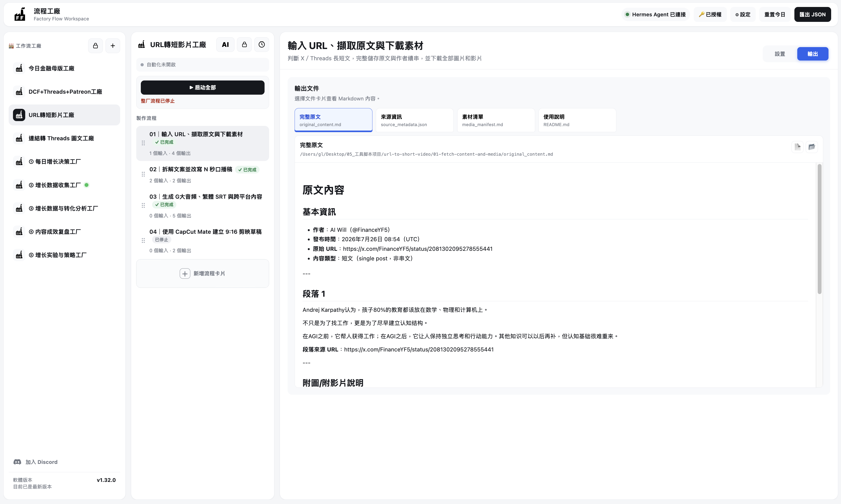The image size is (841, 504).
Task: Toggle the lock on URL轉短影片工廠 panel
Action: [244, 44]
